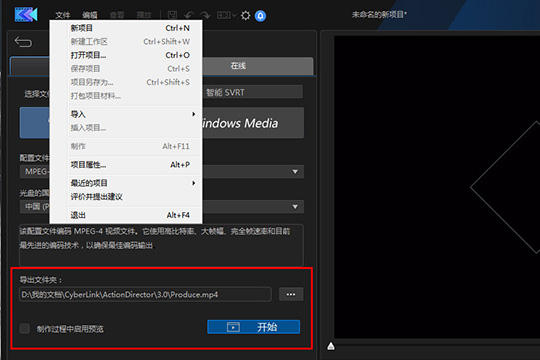Select 新建工作区 menu entry
This screenshot has width=540, height=360.
point(126,42)
